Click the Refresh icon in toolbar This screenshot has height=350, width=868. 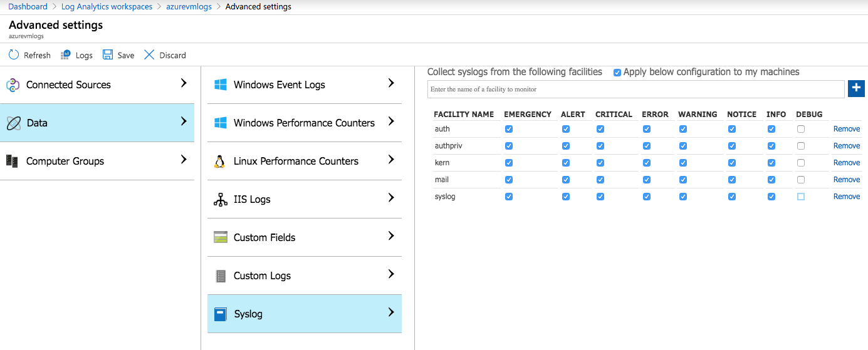point(14,55)
